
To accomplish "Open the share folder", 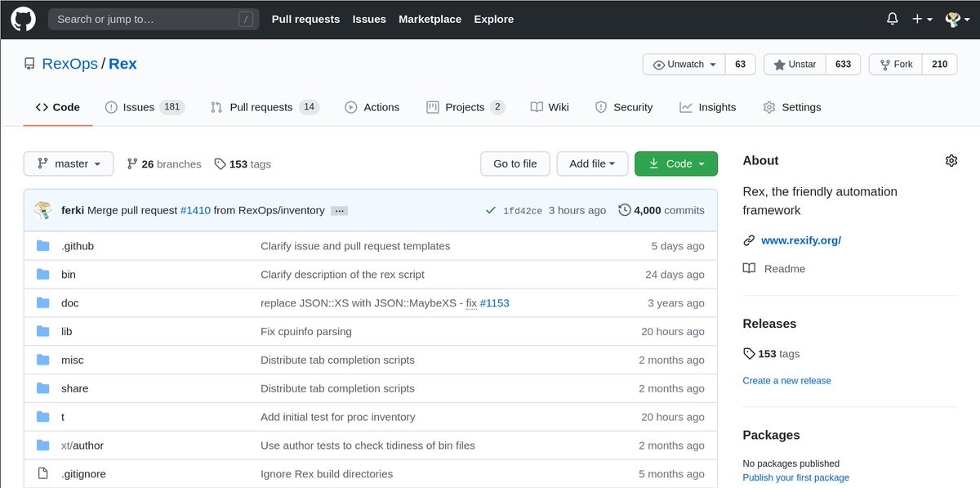I will pos(74,389).
